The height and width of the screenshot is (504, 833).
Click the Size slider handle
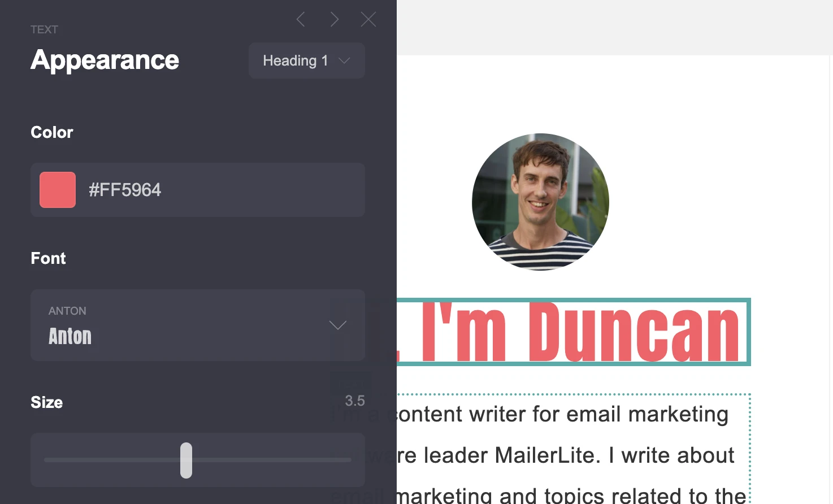[186, 460]
